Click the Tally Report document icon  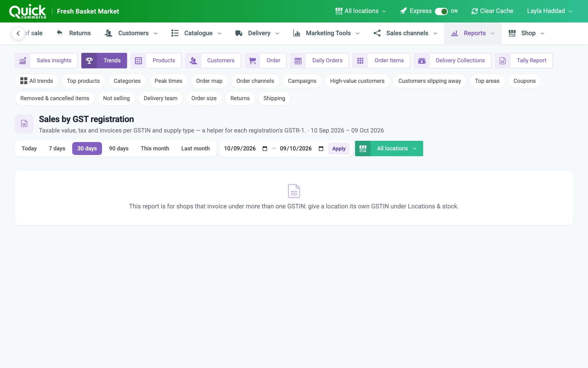[503, 61]
